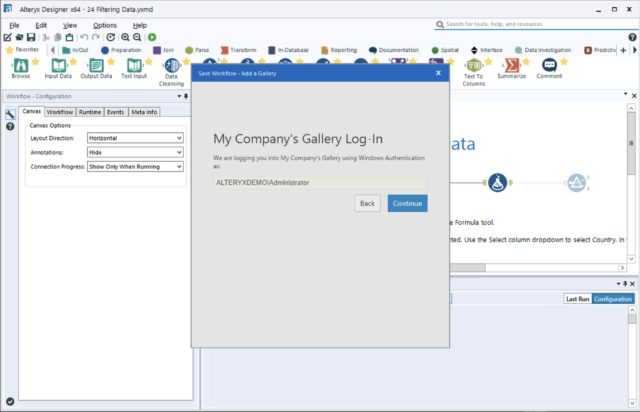Click the Copy icon in toolbar
The image size is (640, 412).
[x=58, y=37]
